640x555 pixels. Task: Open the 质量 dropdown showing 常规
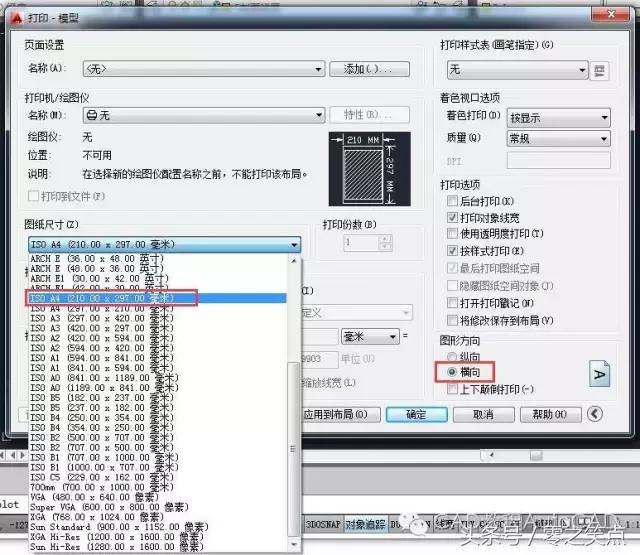pos(558,139)
